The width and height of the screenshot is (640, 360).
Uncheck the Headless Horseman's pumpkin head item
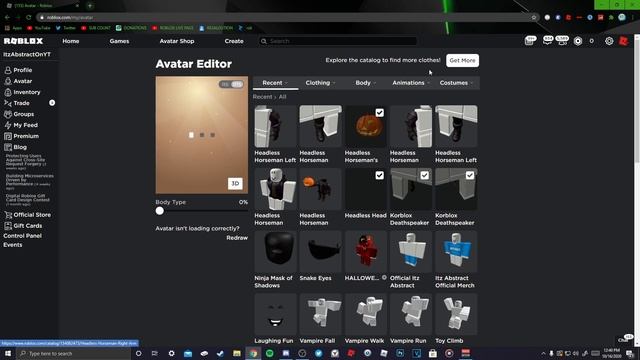tap(380, 113)
